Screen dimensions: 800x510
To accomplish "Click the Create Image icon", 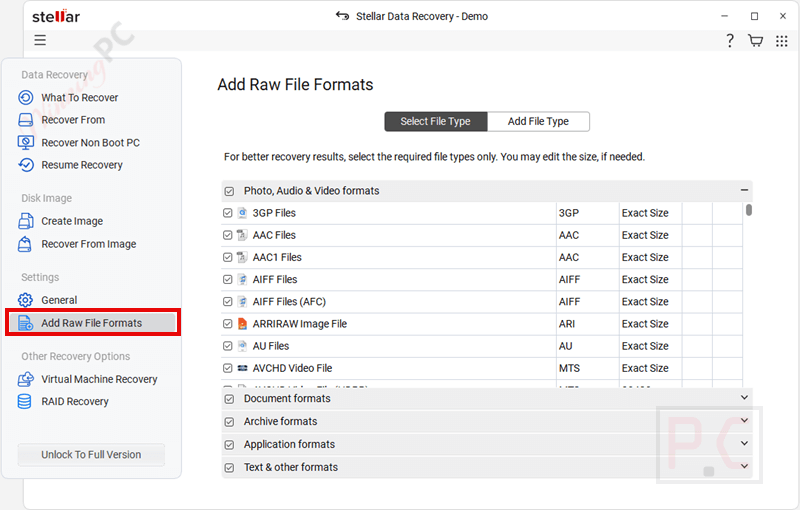I will 26,221.
